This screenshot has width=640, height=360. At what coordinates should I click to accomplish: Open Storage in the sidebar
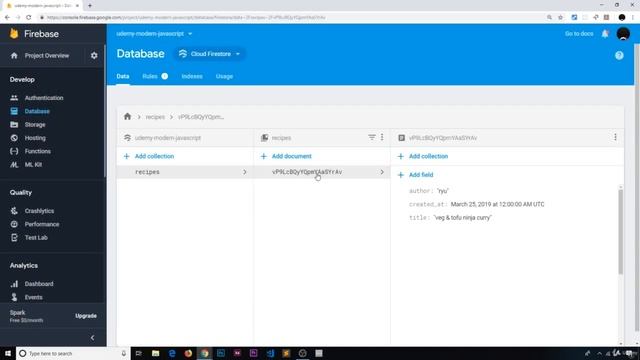coord(35,125)
